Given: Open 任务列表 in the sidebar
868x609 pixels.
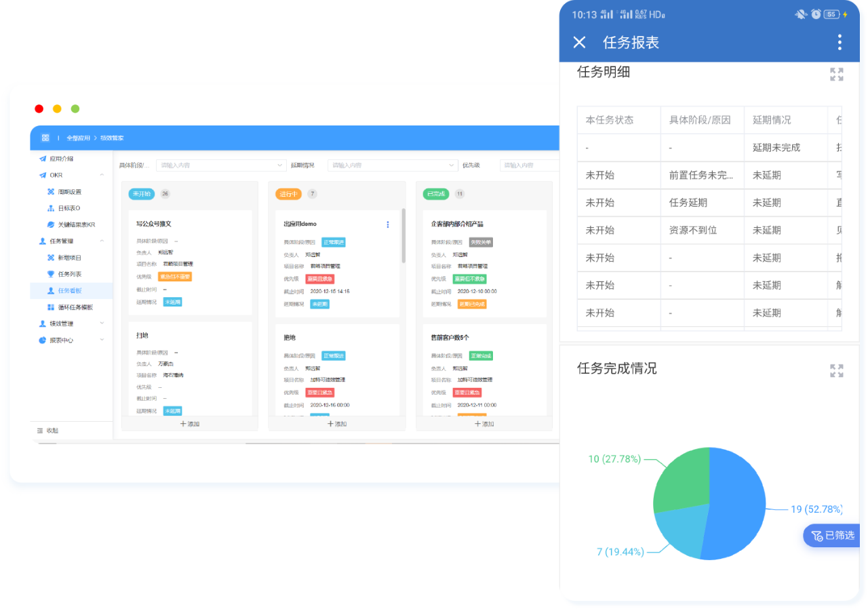Looking at the screenshot, I should [70, 274].
